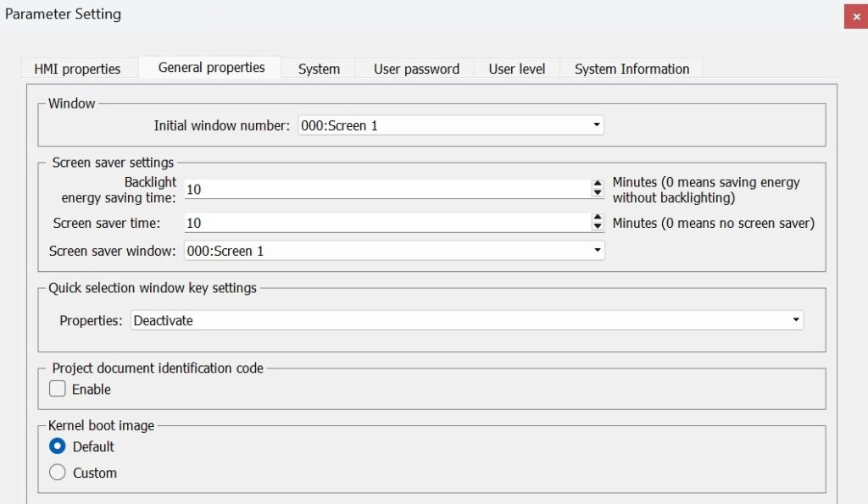
Task: Switch to the User level tab
Action: 516,69
